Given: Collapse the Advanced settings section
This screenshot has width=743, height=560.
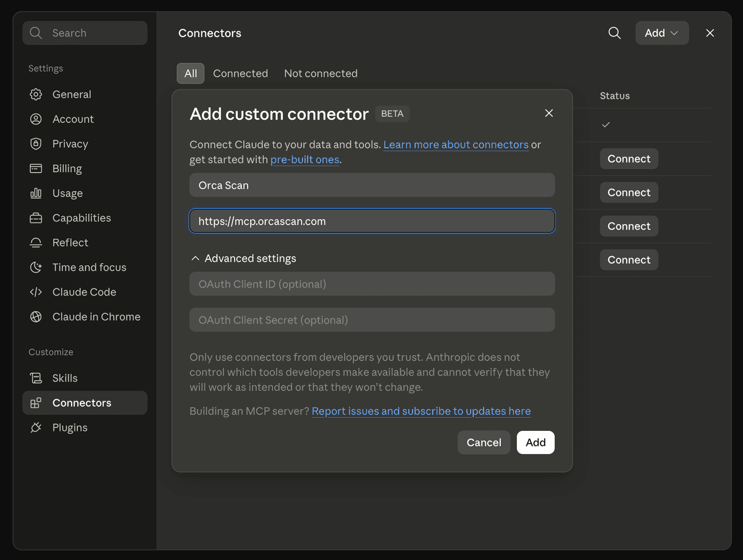Looking at the screenshot, I should point(243,258).
